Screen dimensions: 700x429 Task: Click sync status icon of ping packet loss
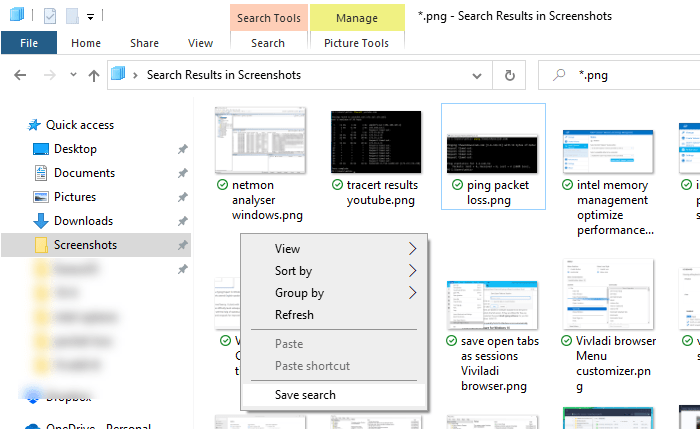click(x=458, y=185)
